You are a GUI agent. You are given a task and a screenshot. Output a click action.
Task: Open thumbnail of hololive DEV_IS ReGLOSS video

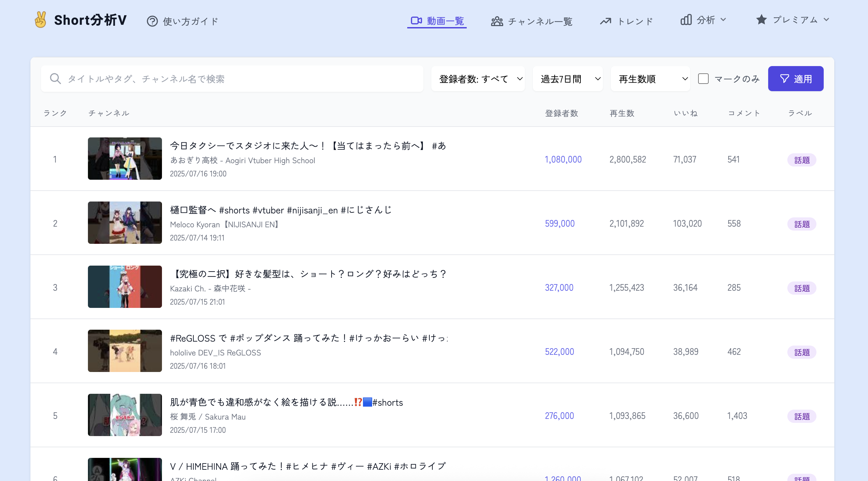(x=125, y=351)
